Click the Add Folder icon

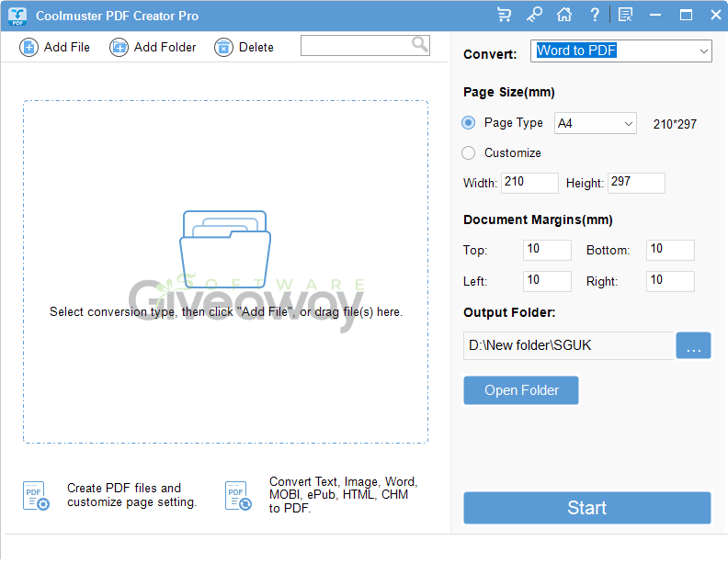tap(119, 48)
